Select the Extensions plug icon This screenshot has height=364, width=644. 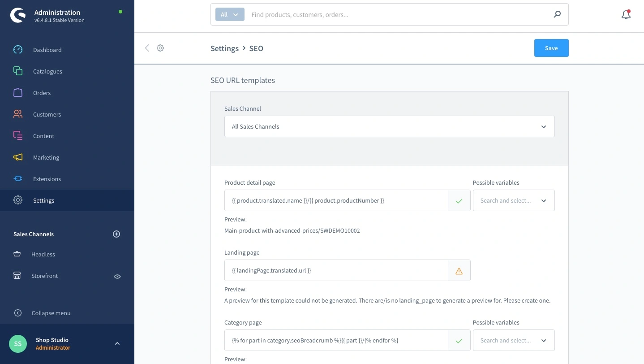tap(18, 179)
